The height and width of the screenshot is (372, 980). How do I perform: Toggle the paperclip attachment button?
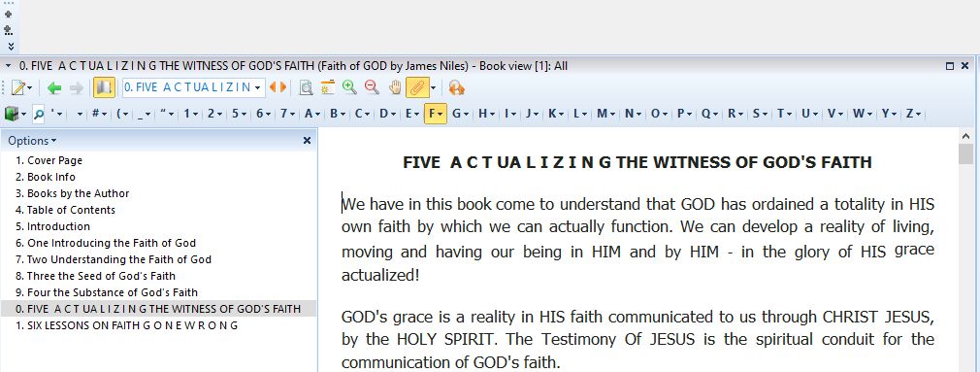pos(417,88)
